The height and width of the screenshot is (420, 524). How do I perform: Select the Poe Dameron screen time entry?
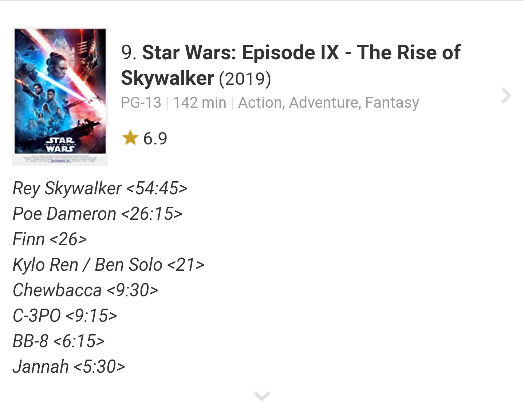tap(97, 214)
